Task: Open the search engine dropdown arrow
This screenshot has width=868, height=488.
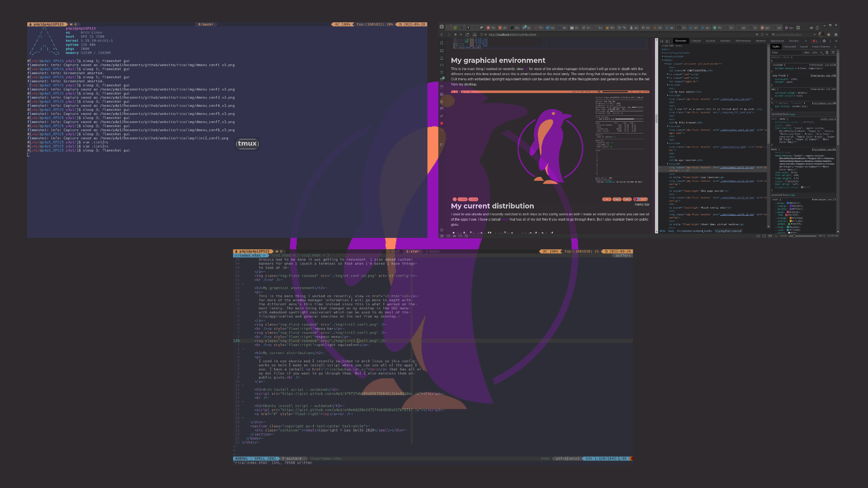Action: pyautogui.click(x=815, y=34)
